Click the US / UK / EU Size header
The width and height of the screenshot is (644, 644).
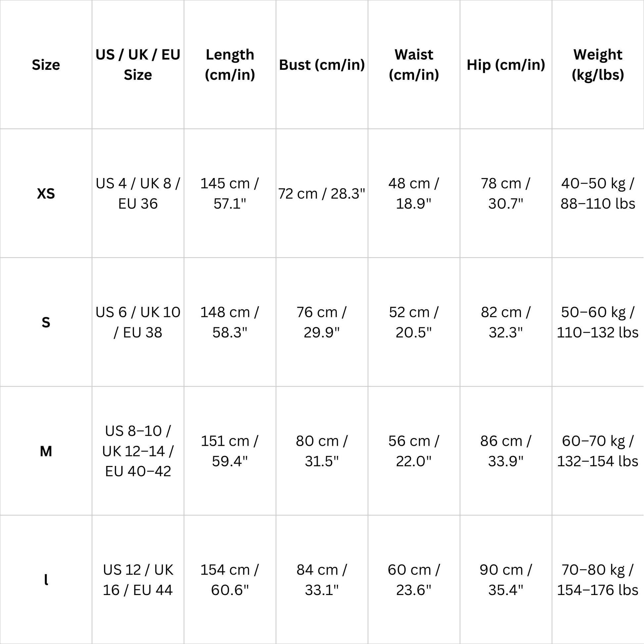[x=138, y=65]
